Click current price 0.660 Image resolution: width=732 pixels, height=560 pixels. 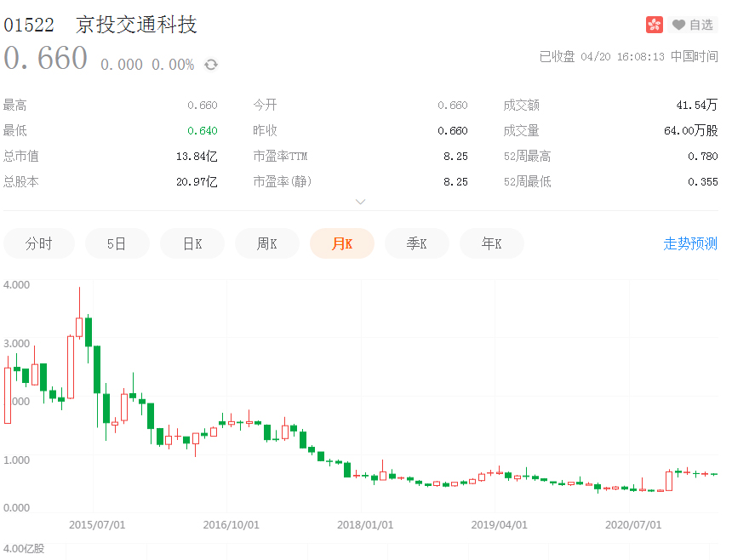[x=46, y=59]
